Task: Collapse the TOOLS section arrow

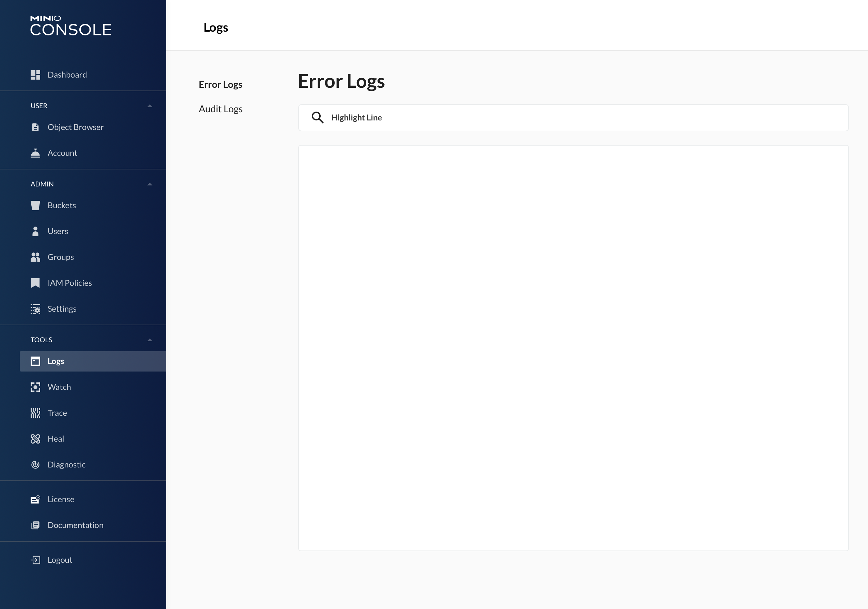Action: (x=150, y=340)
